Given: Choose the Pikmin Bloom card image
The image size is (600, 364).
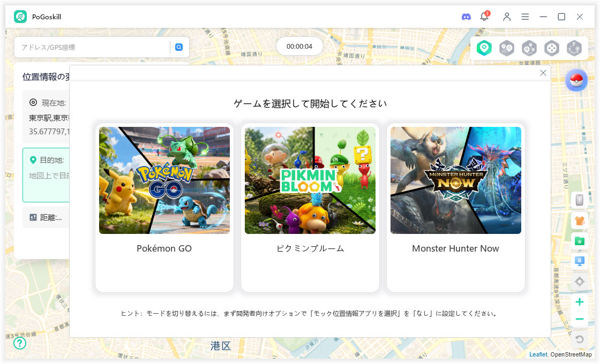Looking at the screenshot, I should [x=310, y=180].
